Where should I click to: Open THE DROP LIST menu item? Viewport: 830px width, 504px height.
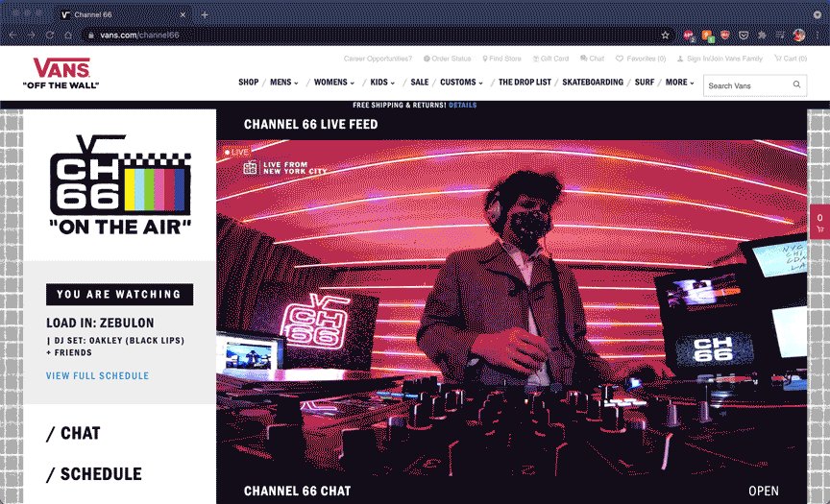(525, 82)
